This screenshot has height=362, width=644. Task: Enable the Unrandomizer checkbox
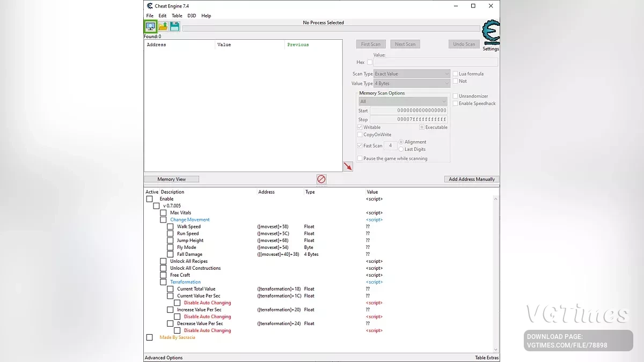pyautogui.click(x=456, y=96)
